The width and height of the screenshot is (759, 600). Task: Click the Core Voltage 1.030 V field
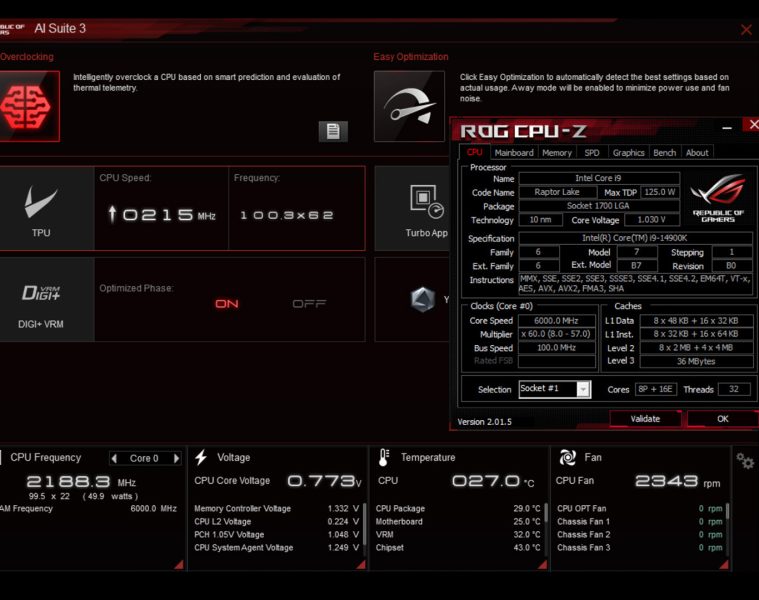pyautogui.click(x=652, y=220)
